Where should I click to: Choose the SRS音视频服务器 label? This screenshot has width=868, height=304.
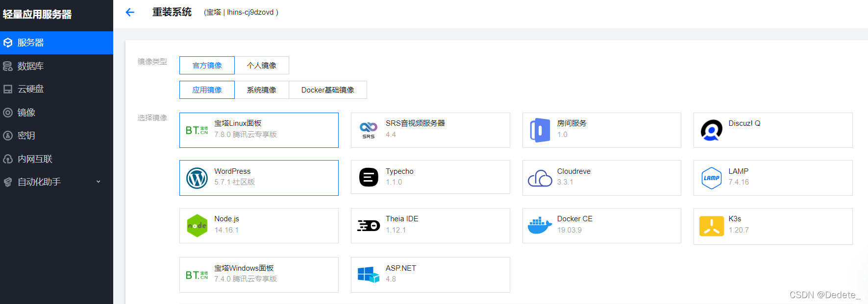pos(415,123)
